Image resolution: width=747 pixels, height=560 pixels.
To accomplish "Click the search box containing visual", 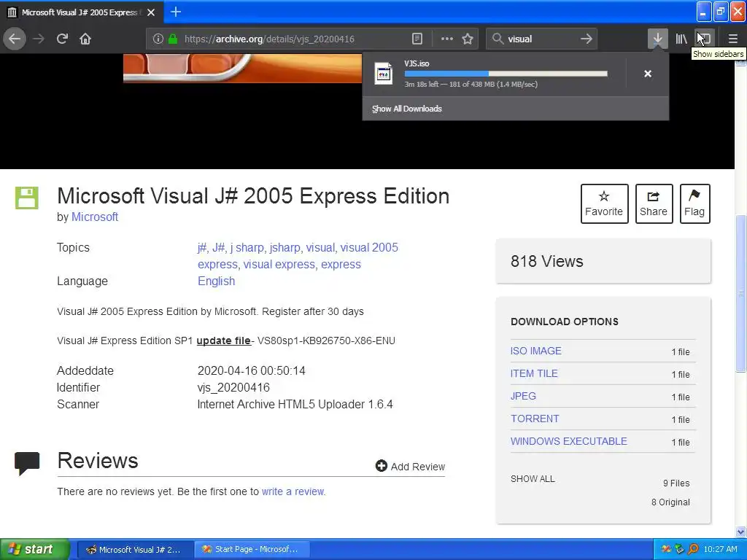I will point(542,39).
